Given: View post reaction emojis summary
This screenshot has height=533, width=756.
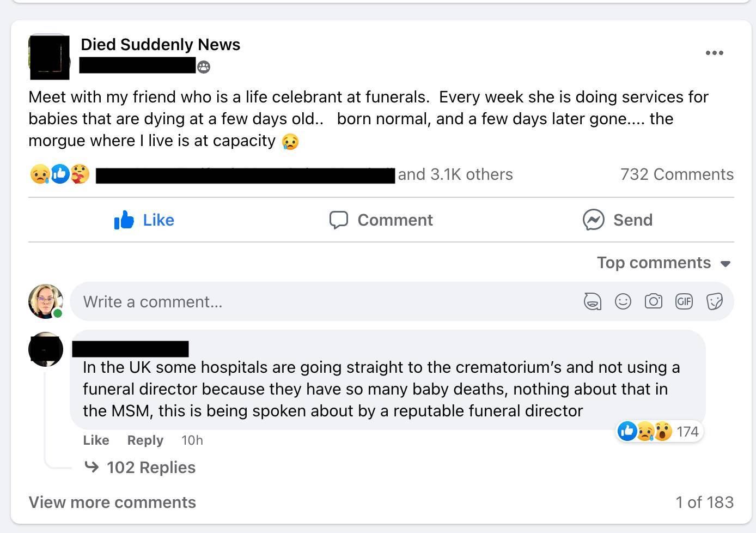Looking at the screenshot, I should 60,174.
